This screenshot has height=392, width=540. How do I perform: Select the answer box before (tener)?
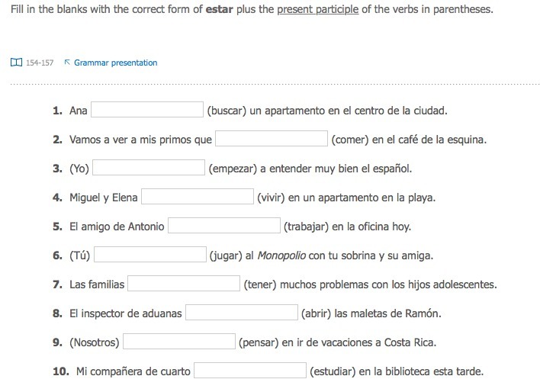click(184, 284)
